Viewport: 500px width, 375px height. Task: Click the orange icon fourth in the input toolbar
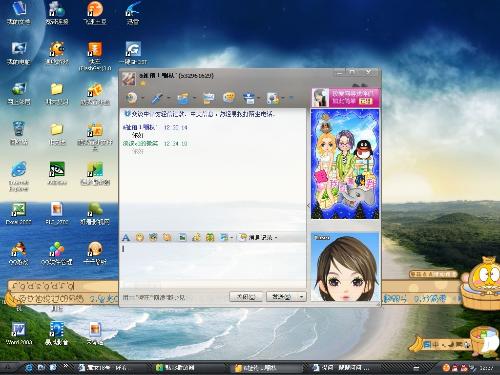[167, 237]
